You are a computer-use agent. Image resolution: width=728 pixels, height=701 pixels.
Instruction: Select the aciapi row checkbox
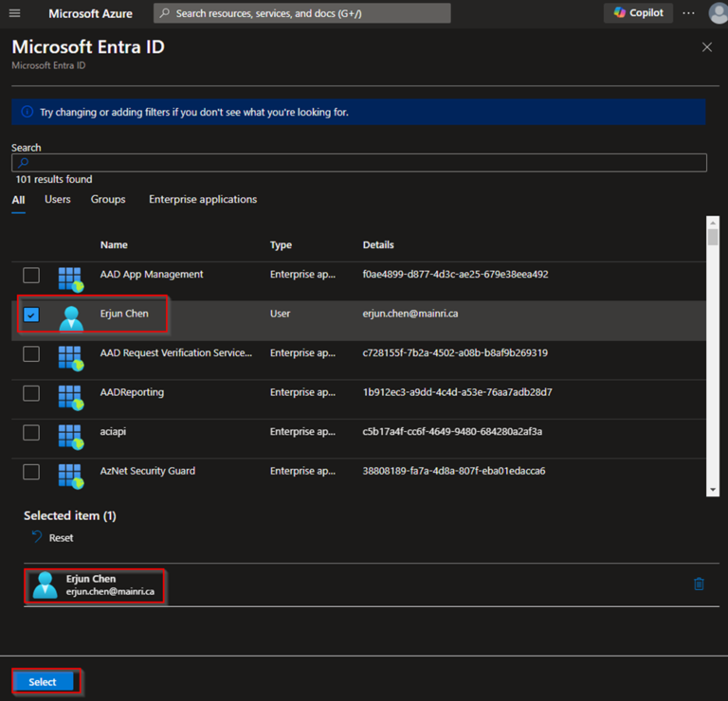[31, 433]
